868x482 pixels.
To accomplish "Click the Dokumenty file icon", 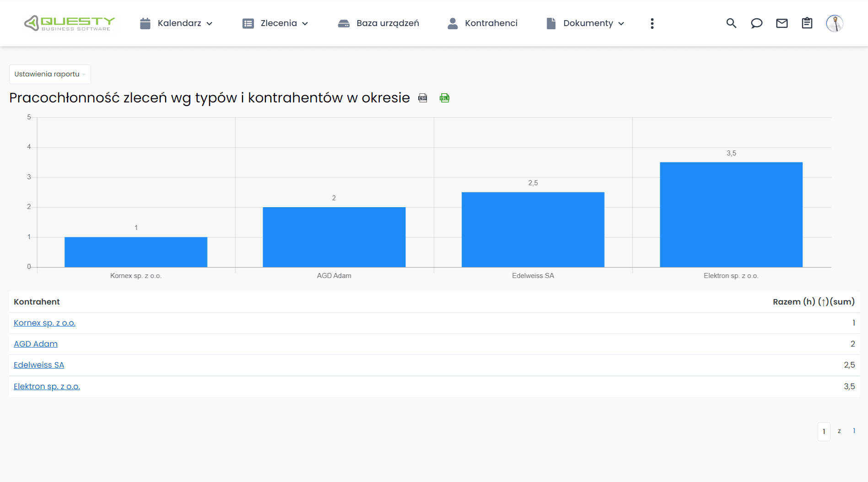I will tap(551, 23).
